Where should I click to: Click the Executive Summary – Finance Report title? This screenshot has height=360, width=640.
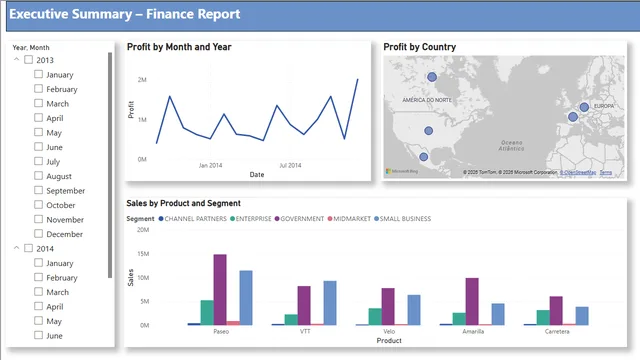point(124,14)
